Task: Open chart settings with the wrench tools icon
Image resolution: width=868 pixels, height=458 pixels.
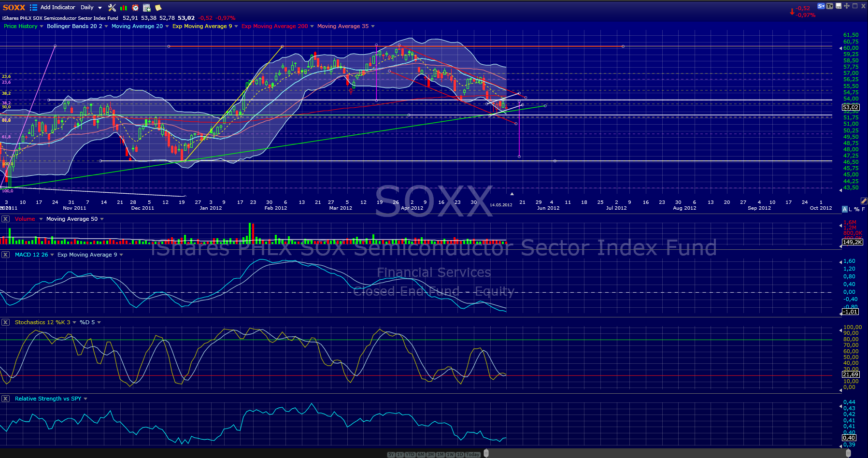Action: (112, 7)
